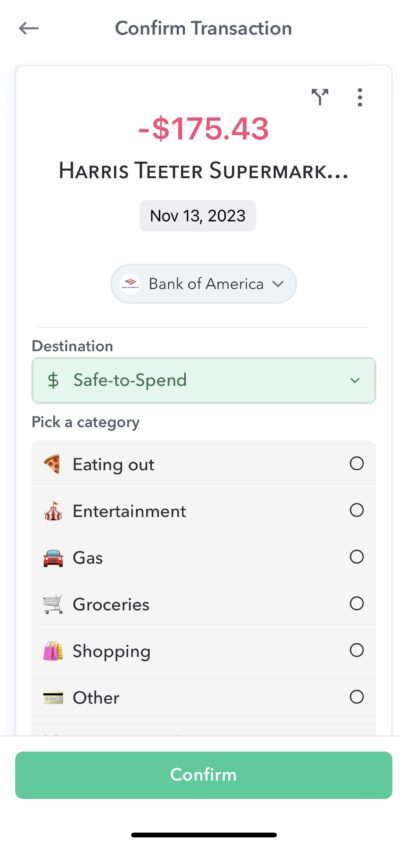
Task: Tap the split transaction icon
Action: coord(320,97)
